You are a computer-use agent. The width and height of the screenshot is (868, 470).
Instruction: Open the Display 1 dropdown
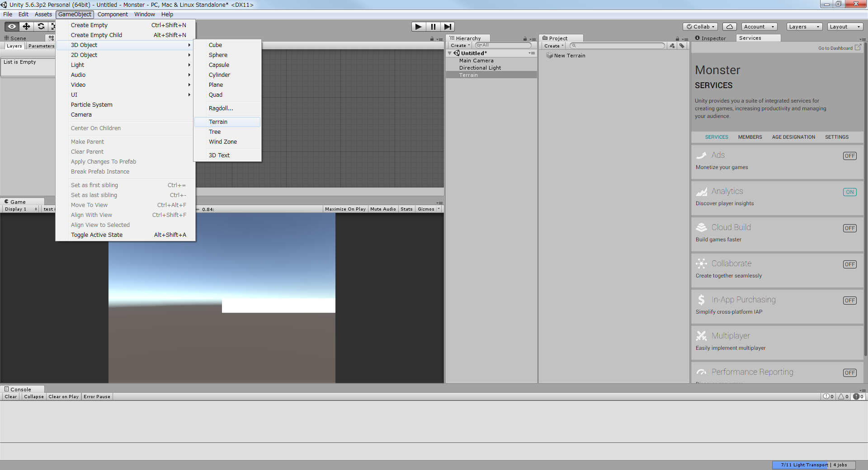21,209
